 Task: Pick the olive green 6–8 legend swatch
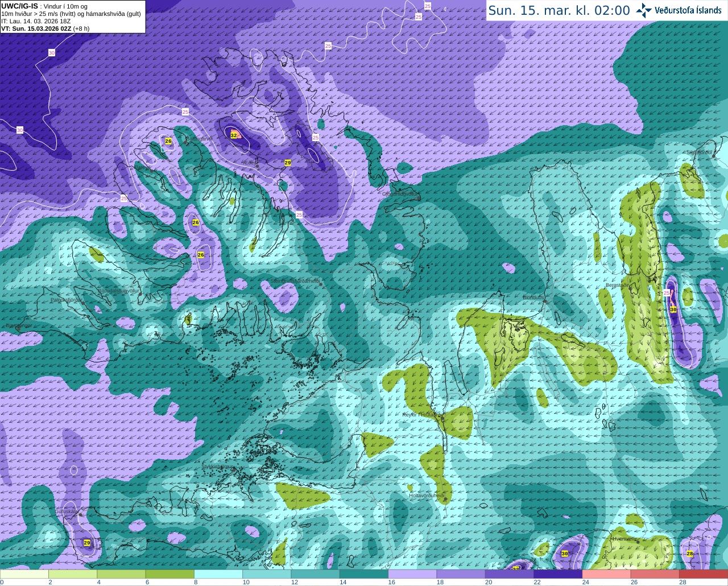tap(170, 574)
